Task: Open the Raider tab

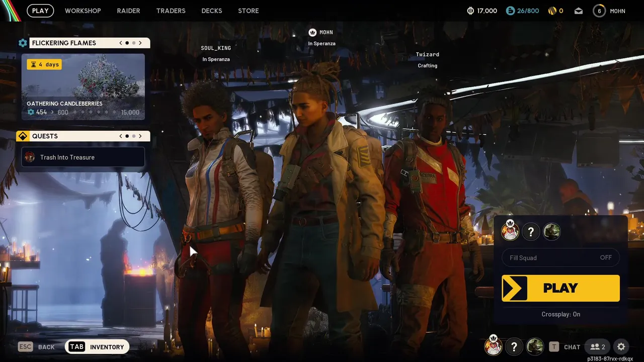Action: click(x=128, y=11)
